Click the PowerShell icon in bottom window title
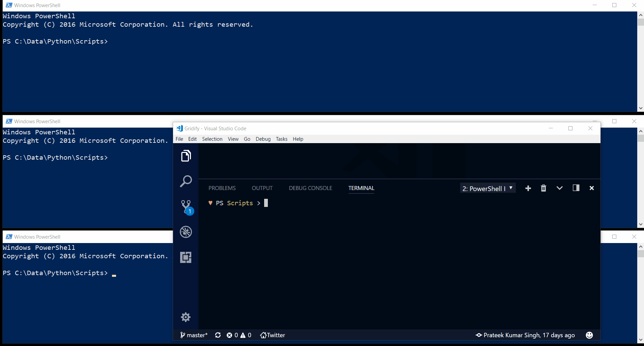644x346 pixels. click(9, 237)
